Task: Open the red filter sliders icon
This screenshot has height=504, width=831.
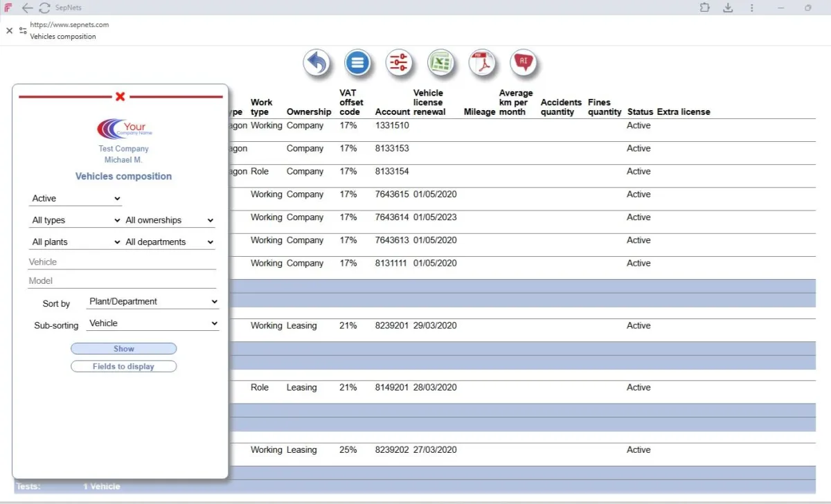Action: click(399, 64)
